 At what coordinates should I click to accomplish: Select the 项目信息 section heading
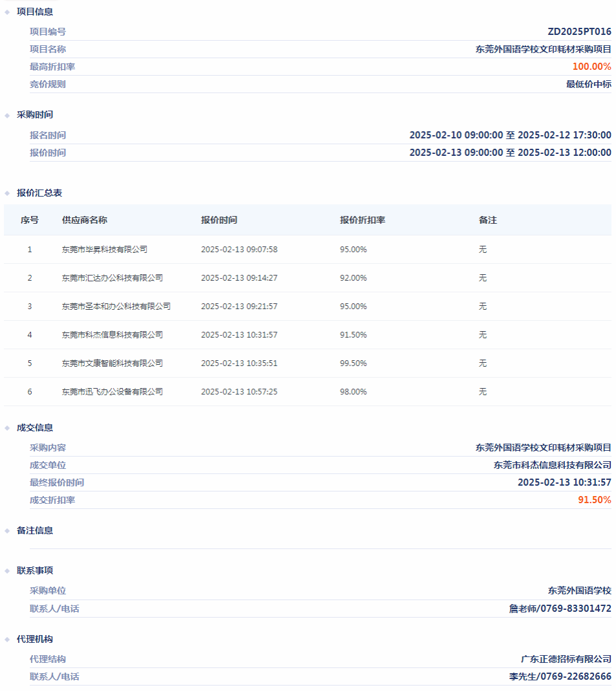click(35, 12)
